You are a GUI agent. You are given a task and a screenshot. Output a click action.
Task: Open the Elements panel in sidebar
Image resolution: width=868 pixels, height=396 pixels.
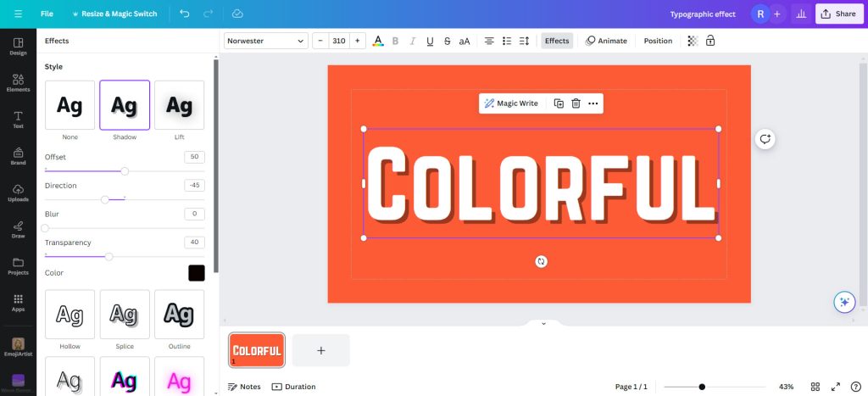click(x=18, y=81)
